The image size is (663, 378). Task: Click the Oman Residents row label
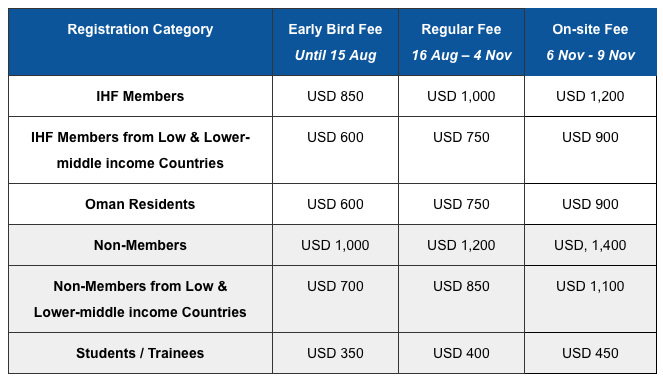140,204
